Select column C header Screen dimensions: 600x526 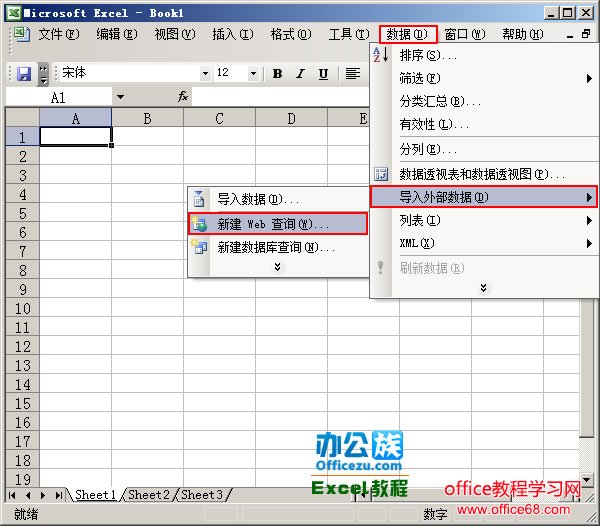point(219,118)
